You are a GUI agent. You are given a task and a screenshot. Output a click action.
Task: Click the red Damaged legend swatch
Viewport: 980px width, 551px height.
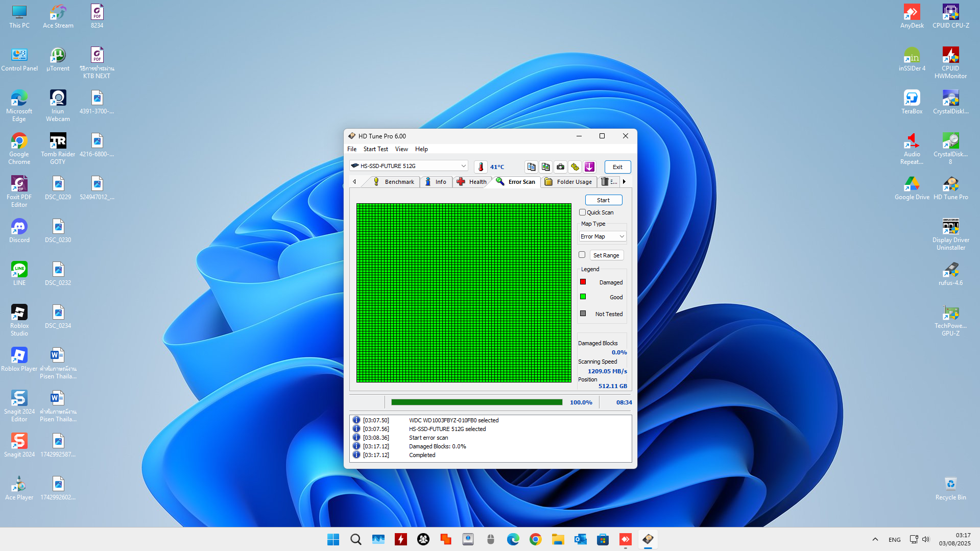point(583,282)
